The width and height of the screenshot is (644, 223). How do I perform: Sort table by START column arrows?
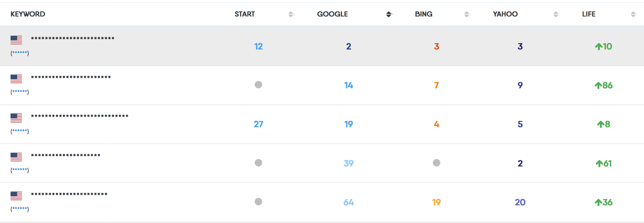[291, 14]
